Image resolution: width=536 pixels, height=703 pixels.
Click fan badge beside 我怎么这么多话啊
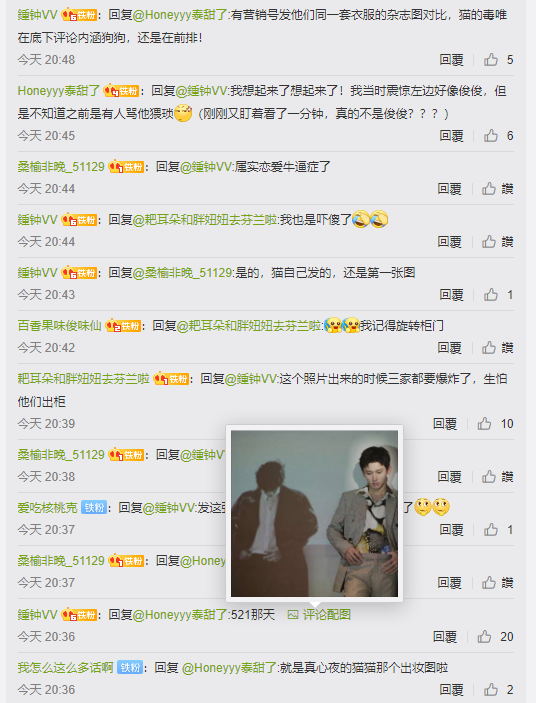(130, 667)
